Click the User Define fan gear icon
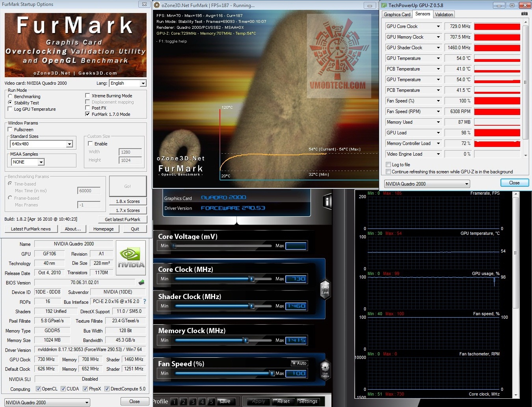The height and width of the screenshot is (407, 532). tap(325, 370)
